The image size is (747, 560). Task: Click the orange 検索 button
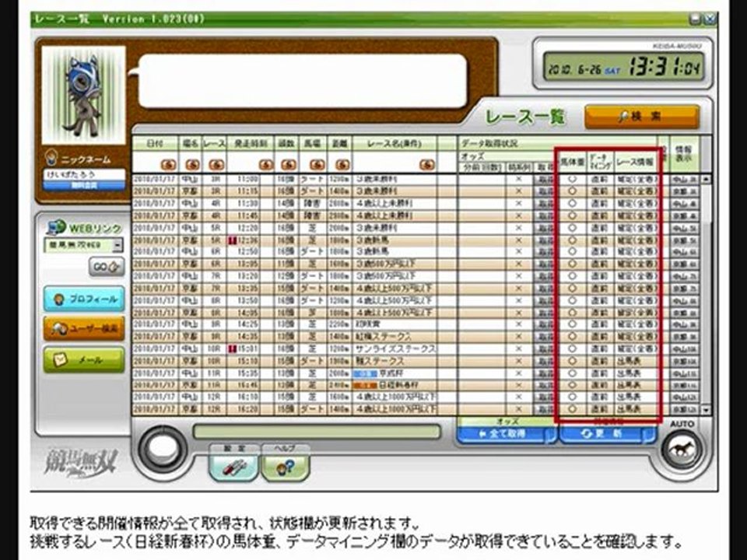pos(642,117)
